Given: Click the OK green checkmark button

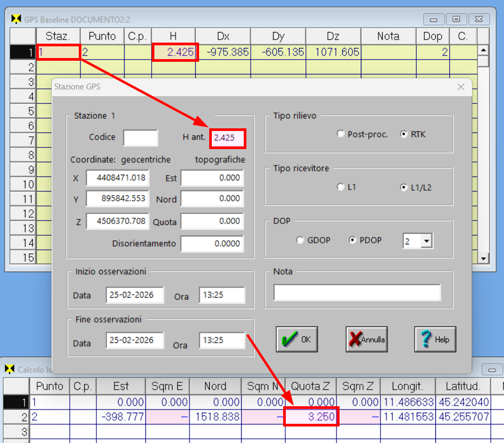Looking at the screenshot, I should [x=296, y=339].
